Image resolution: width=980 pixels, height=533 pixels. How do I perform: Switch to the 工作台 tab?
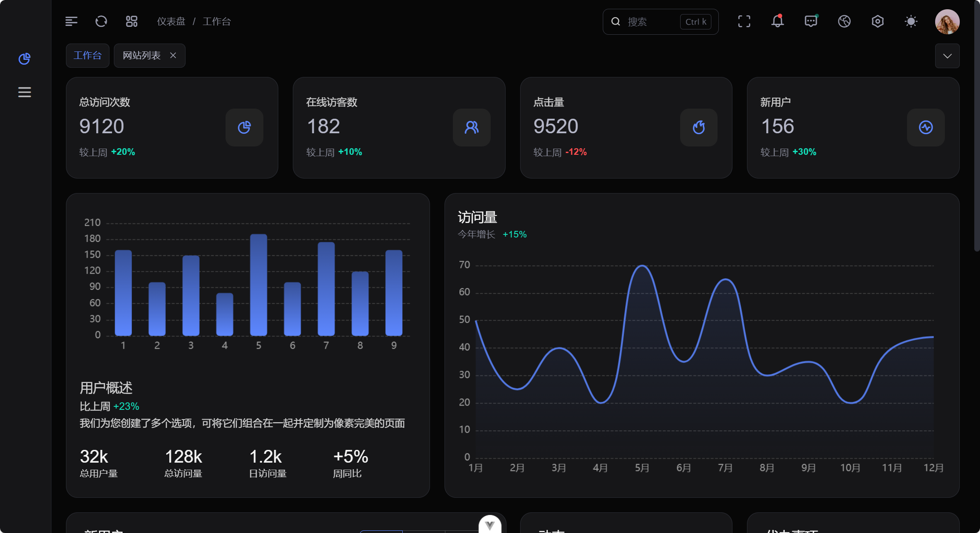click(87, 55)
